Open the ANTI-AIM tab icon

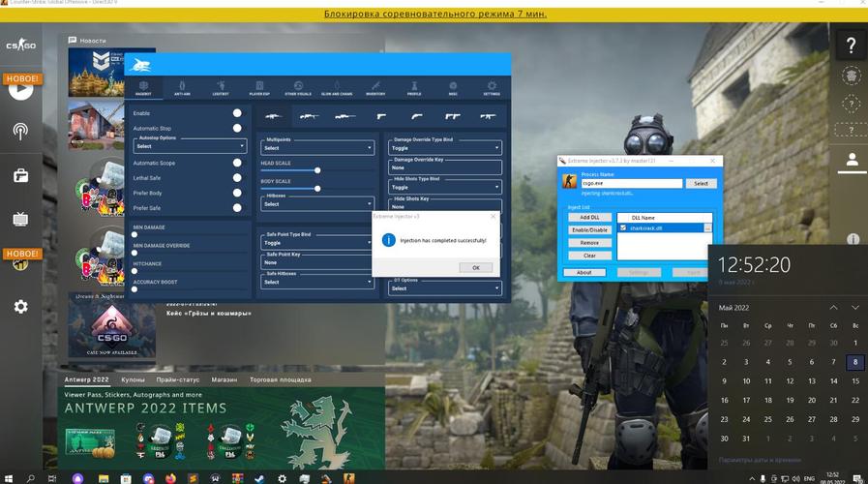[x=182, y=85]
